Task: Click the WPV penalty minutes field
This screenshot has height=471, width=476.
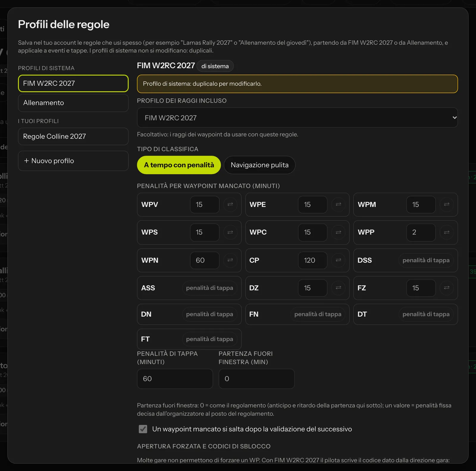Action: [x=205, y=205]
